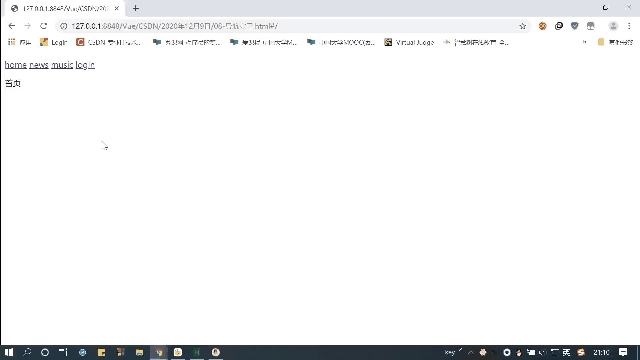
Task: Open the orange cookie extension icon
Action: click(x=542, y=26)
